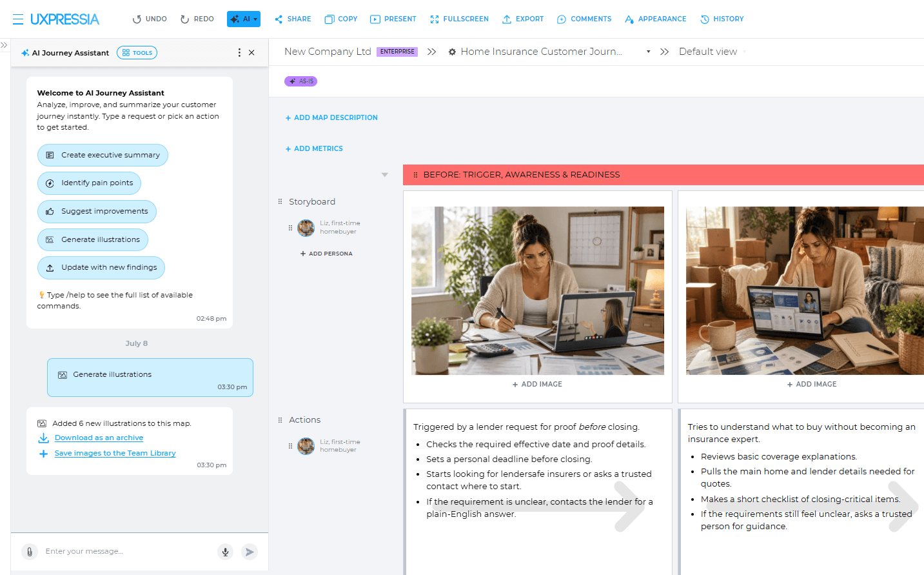Open the AI assistant three-dot options
The image size is (924, 575).
pyautogui.click(x=239, y=53)
